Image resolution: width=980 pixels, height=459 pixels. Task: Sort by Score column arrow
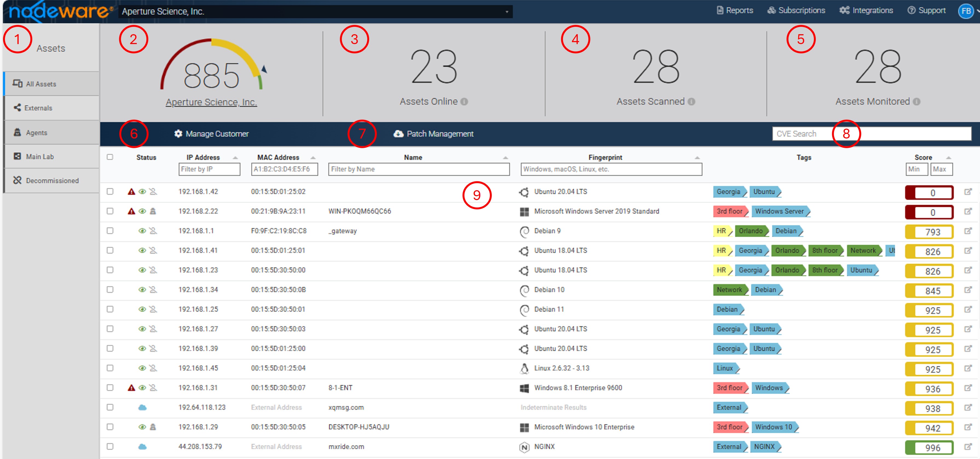(x=949, y=158)
